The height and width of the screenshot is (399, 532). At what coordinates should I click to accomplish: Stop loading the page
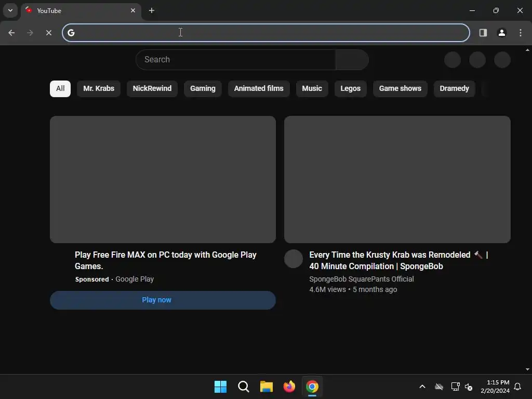48,33
